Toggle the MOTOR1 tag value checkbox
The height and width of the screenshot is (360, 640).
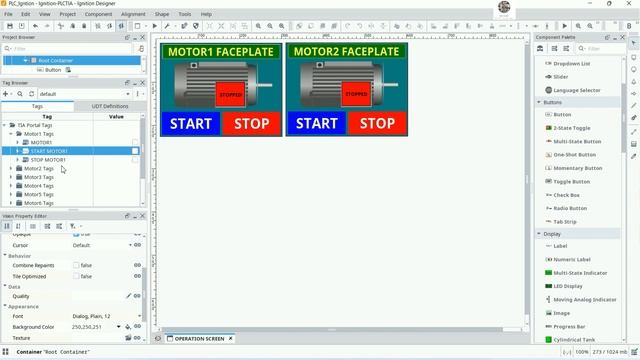coord(135,142)
